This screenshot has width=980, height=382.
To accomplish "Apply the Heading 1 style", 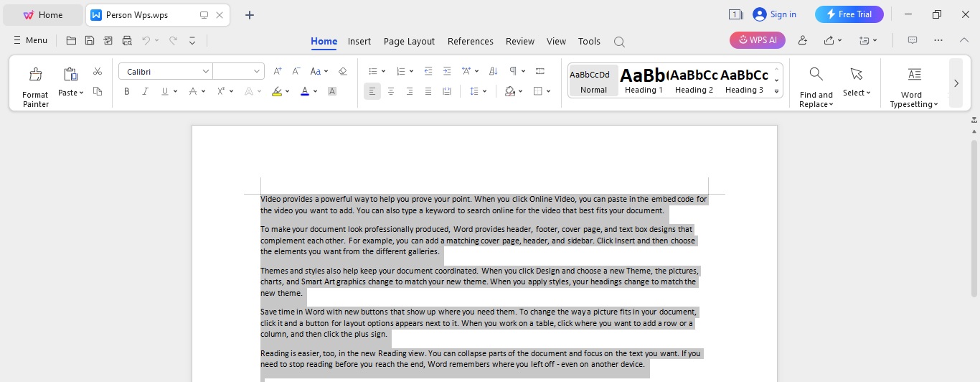I will [644, 80].
